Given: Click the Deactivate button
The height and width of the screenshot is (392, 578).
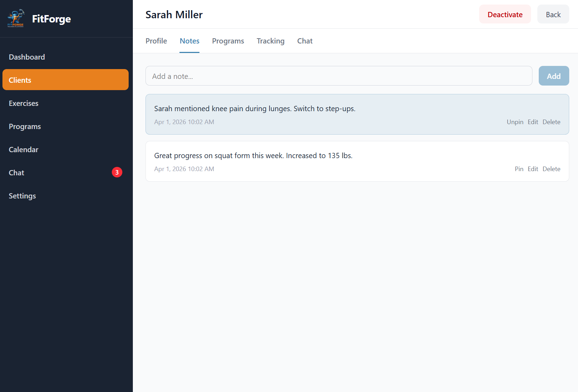Looking at the screenshot, I should tap(505, 14).
